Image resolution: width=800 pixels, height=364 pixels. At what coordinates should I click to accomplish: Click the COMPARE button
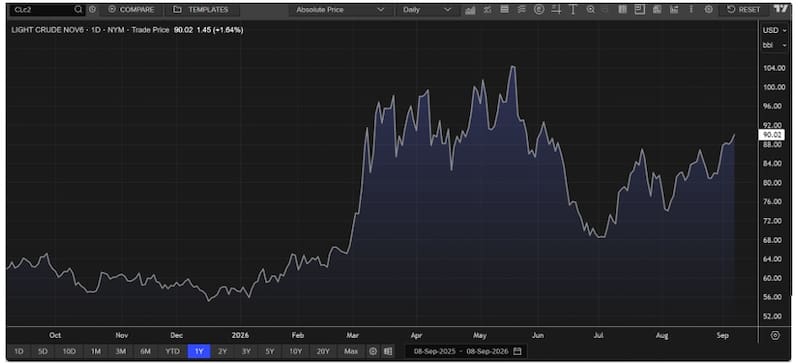pyautogui.click(x=131, y=10)
